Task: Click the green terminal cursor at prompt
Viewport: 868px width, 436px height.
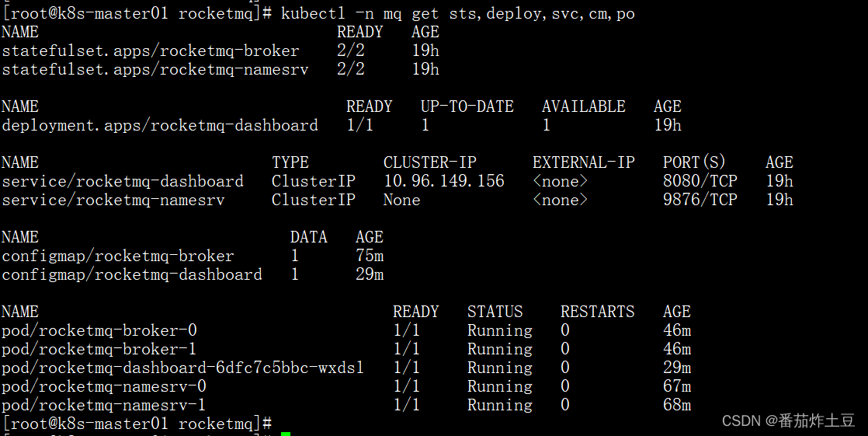Action: tap(286, 434)
